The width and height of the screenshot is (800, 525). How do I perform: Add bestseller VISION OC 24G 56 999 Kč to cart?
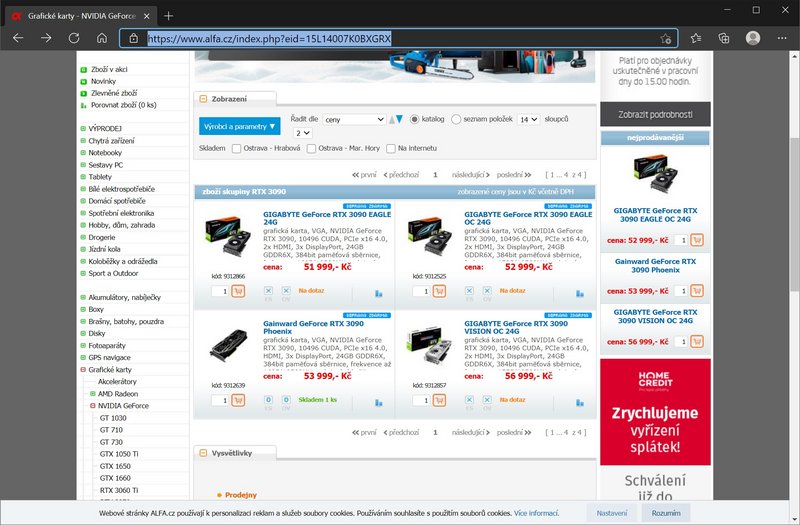(x=697, y=341)
